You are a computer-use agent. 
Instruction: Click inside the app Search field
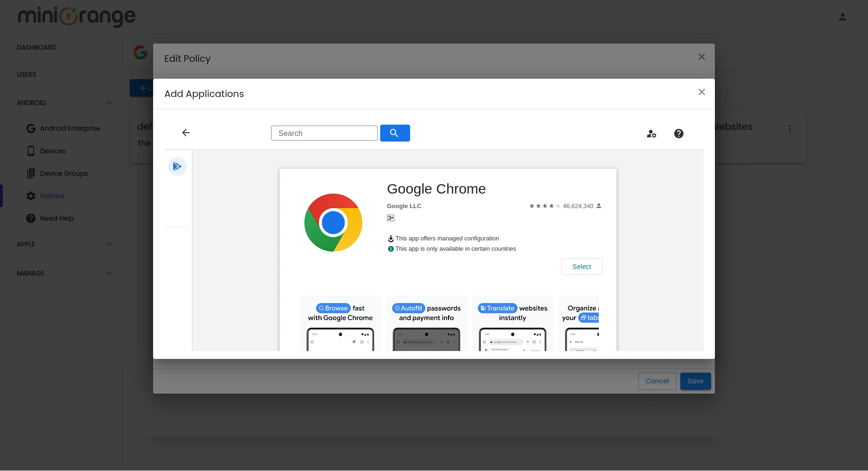[x=324, y=133]
